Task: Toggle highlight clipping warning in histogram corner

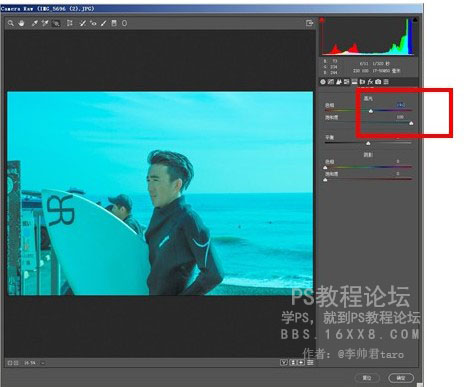Action: [415, 20]
